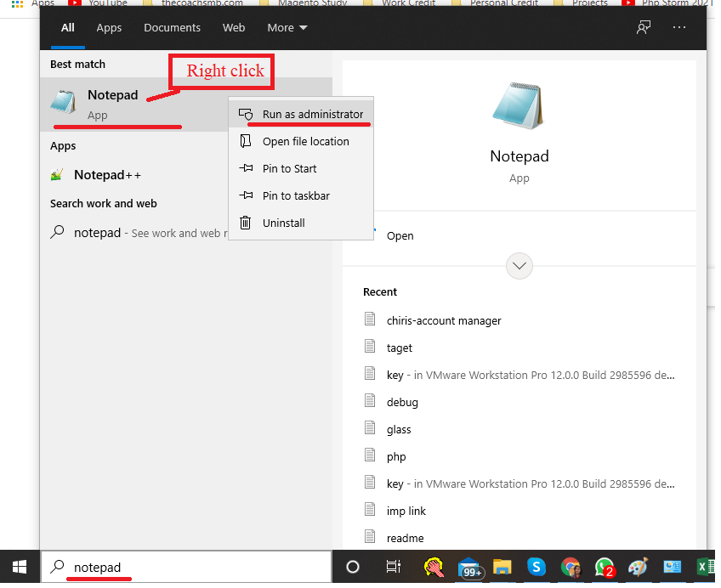The width and height of the screenshot is (721, 588).
Task: Click document icon beside debug
Action: (370, 400)
